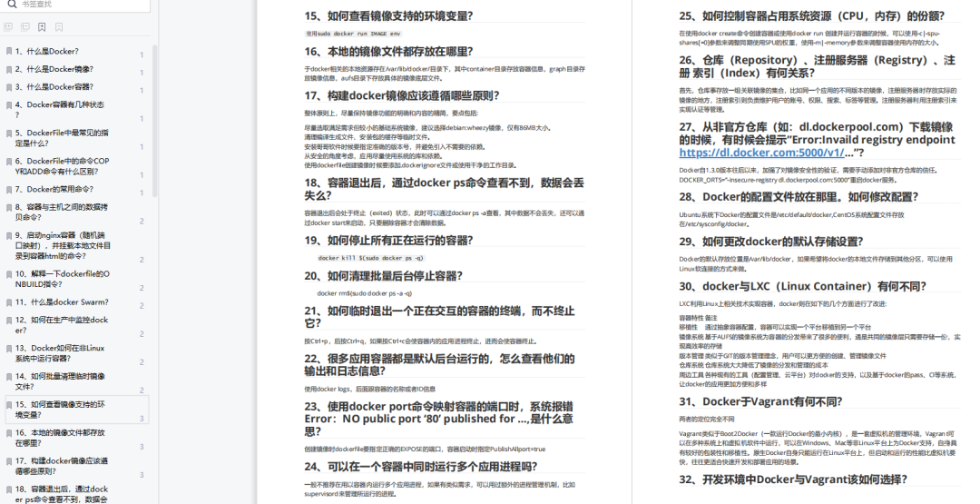The image size is (980, 504).
Task: Click heading 32、开发环境中Docker与Vagrant该如何选择?
Action: 793,479
